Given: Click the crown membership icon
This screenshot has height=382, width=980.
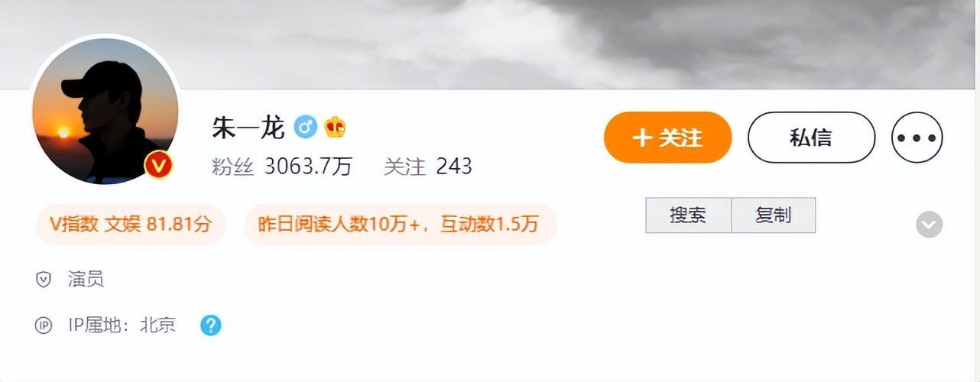Looking at the screenshot, I should coord(335,127).
